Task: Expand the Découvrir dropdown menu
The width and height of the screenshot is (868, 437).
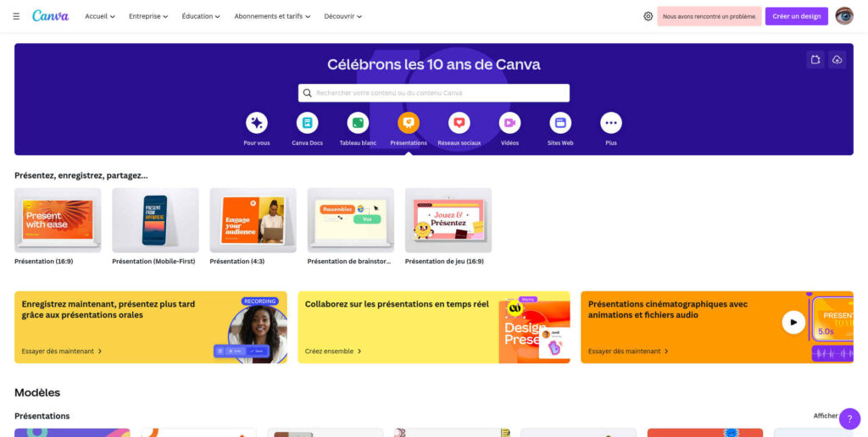Action: (x=343, y=17)
